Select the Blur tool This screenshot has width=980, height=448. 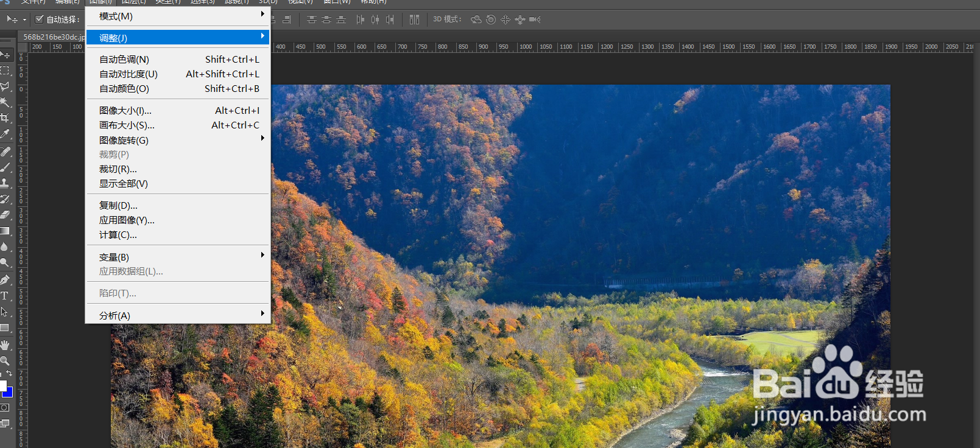(x=5, y=247)
